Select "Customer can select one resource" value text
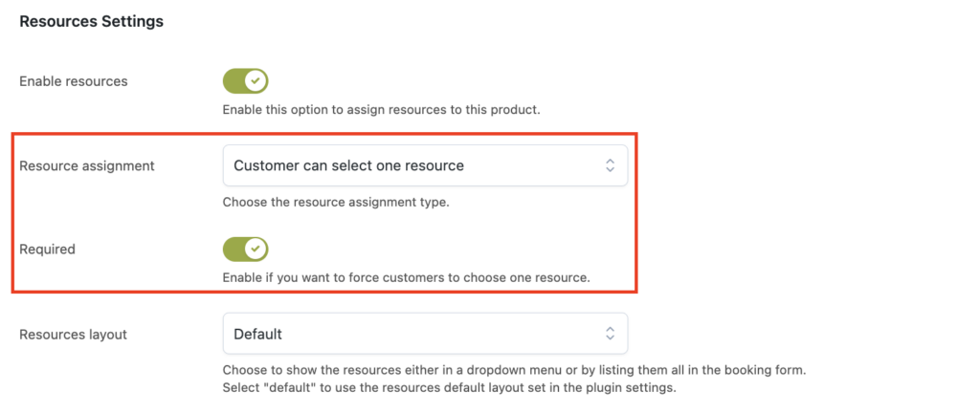980x414 pixels. 348,165
